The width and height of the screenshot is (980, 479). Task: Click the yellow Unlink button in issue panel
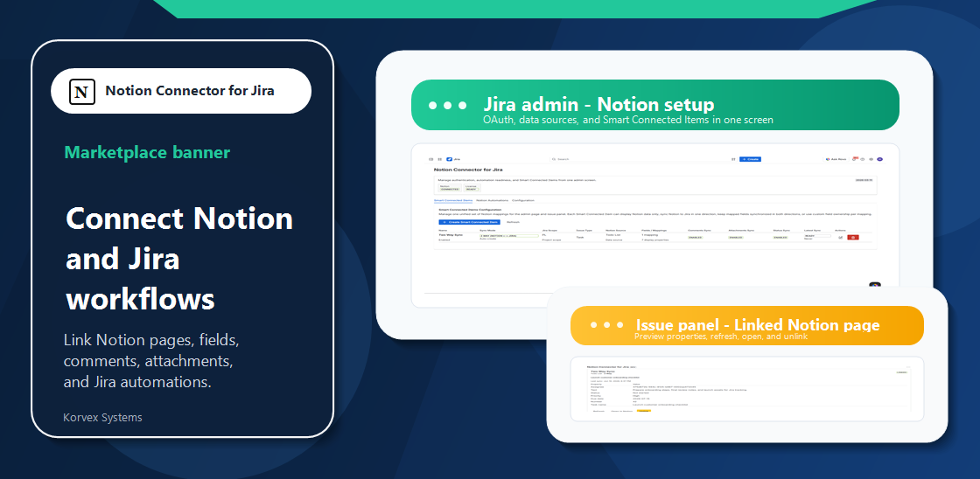tap(644, 411)
